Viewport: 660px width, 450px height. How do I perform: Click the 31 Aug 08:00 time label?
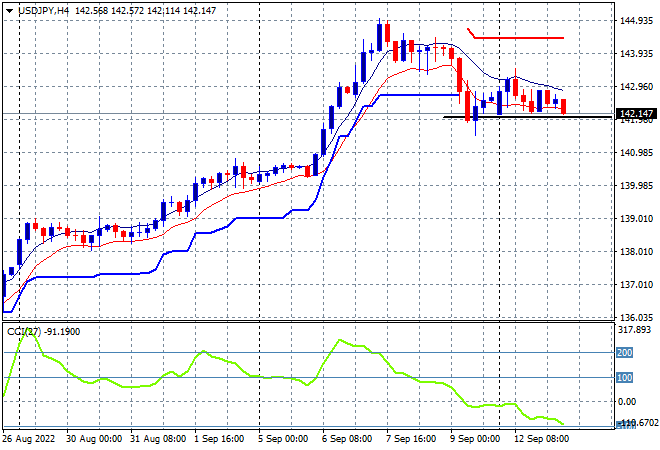tap(158, 439)
